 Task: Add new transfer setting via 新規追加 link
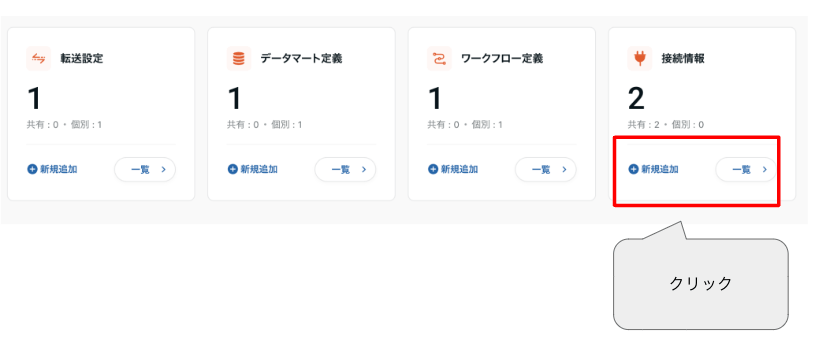coord(52,169)
